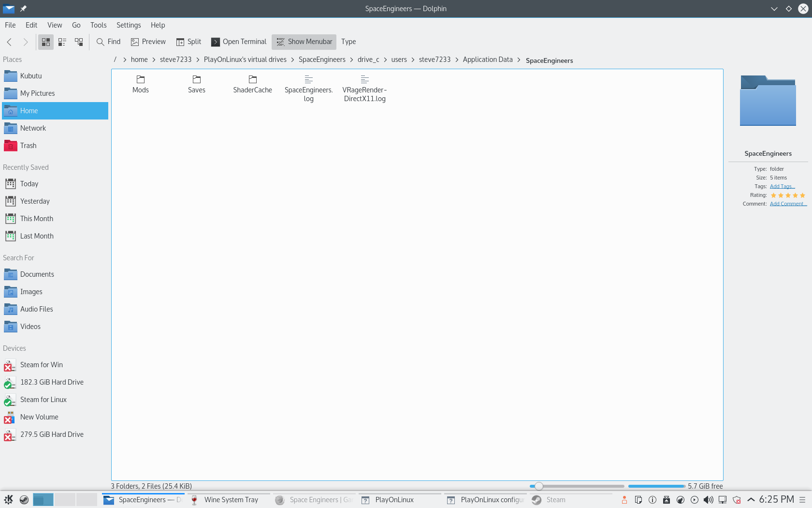This screenshot has height=508, width=812.
Task: Click the 6:25 PM clock
Action: (x=777, y=499)
